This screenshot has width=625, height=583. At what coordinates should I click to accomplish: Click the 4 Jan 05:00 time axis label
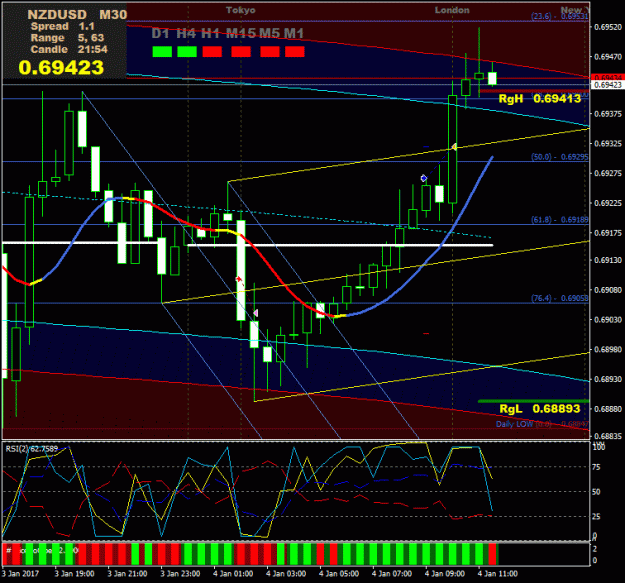[339, 574]
